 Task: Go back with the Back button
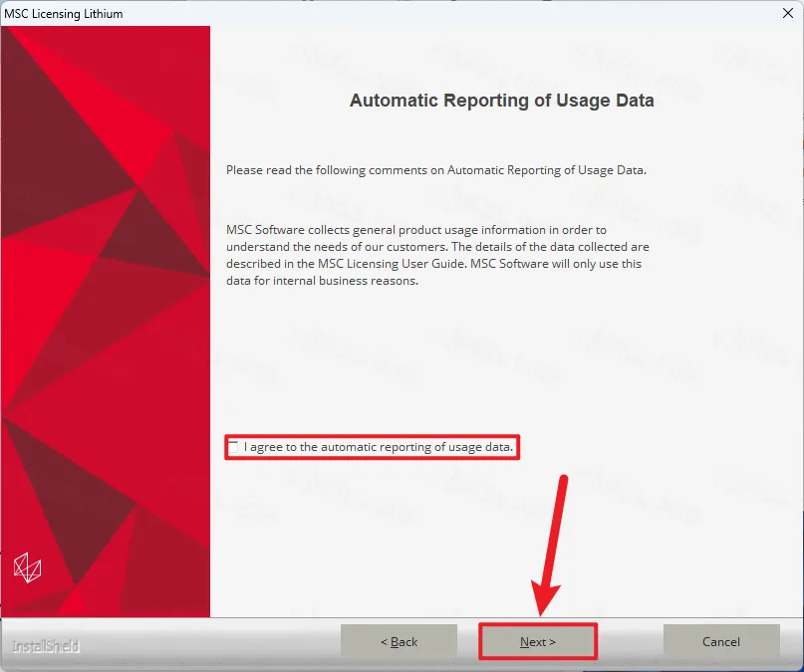pyautogui.click(x=399, y=642)
